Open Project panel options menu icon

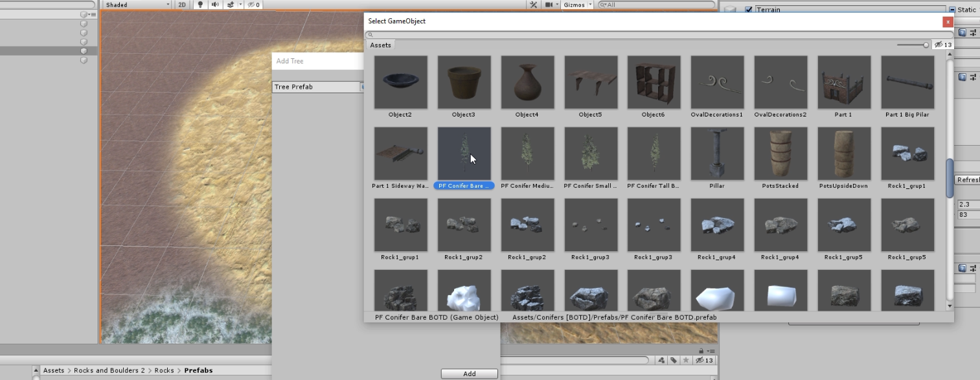coord(711,351)
